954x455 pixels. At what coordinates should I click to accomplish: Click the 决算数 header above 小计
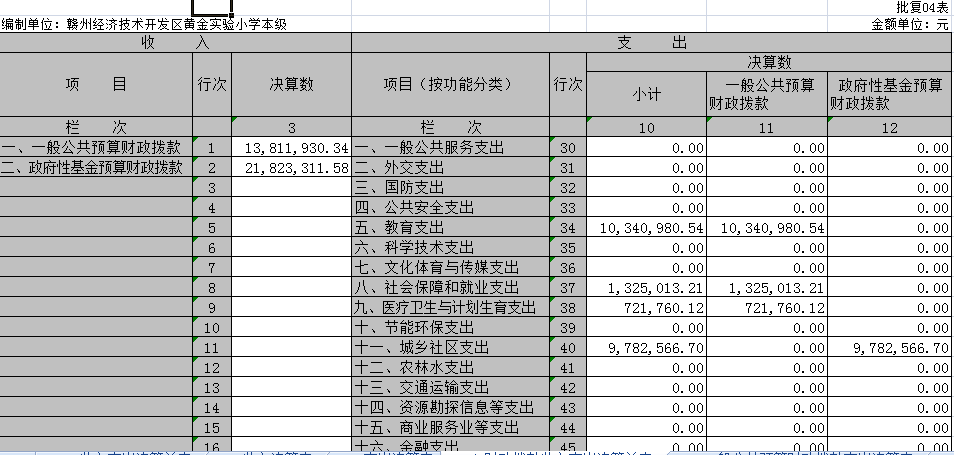point(770,62)
